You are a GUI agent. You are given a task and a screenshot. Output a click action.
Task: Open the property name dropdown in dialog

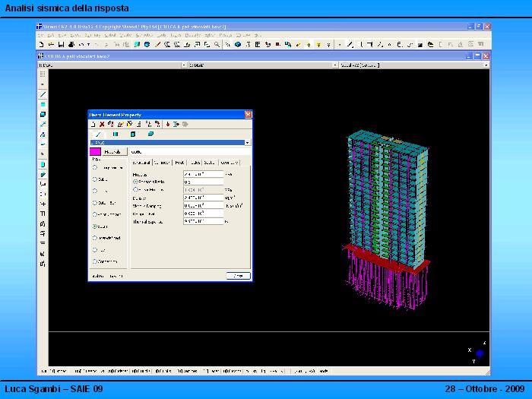[247, 142]
